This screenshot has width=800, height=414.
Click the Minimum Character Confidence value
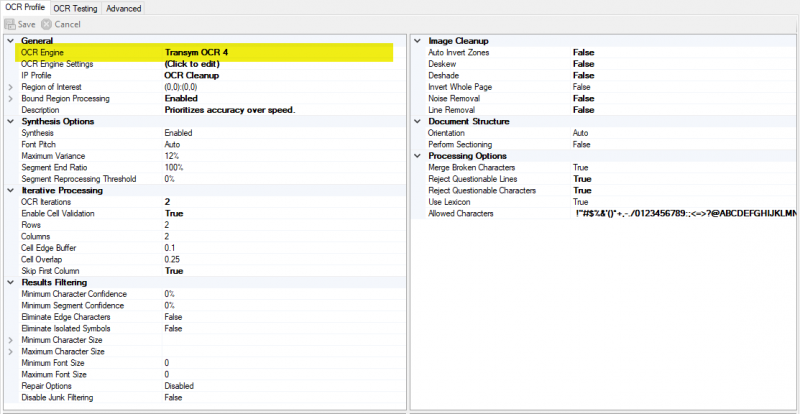pyautogui.click(x=169, y=294)
